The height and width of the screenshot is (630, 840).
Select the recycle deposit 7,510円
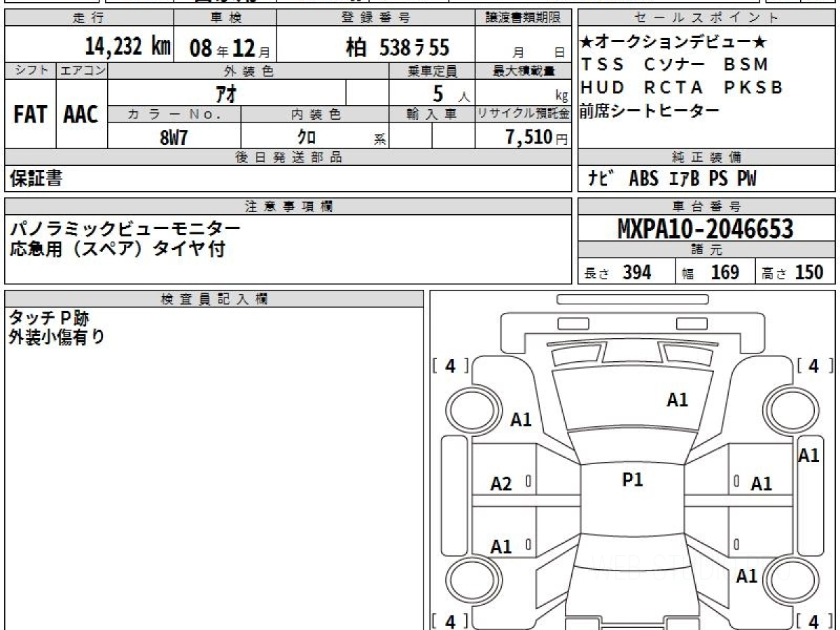(537, 137)
